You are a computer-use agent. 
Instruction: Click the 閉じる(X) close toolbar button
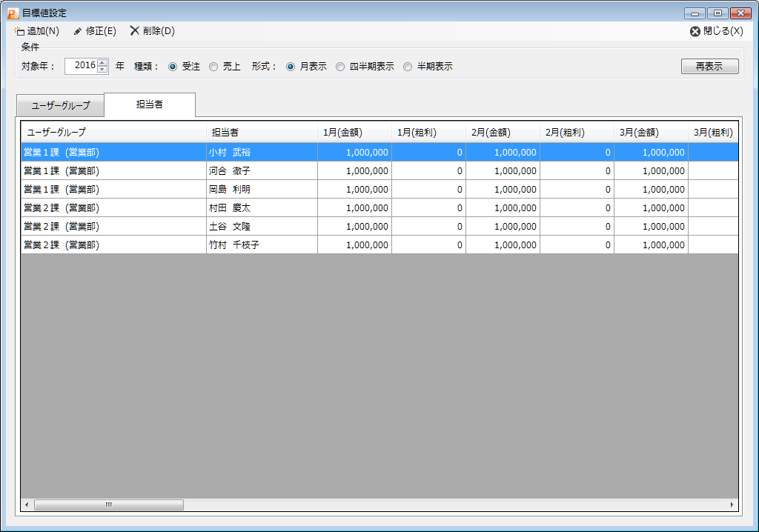(717, 31)
